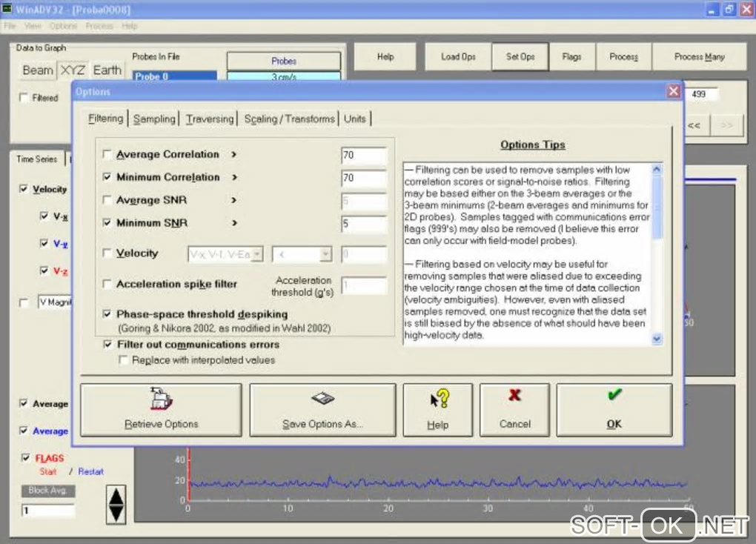The height and width of the screenshot is (544, 756).
Task: Toggle the V-z series checkbox
Action: point(44,271)
